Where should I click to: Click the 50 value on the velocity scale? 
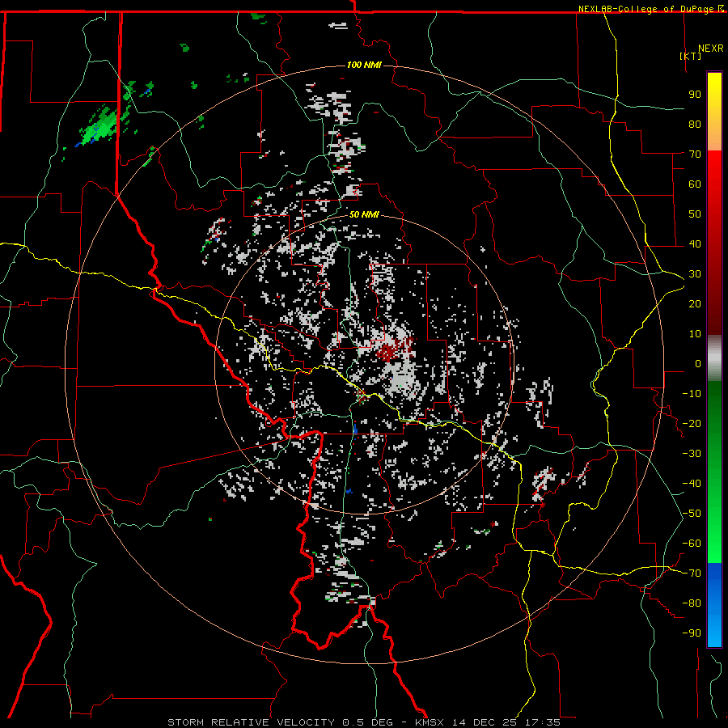[x=695, y=214]
